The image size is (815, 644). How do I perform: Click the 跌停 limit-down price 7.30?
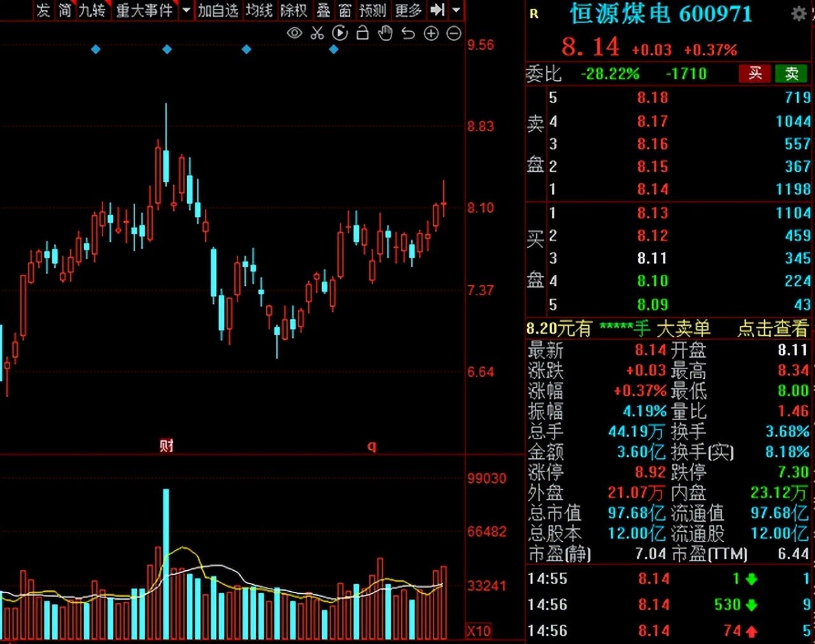pos(793,472)
